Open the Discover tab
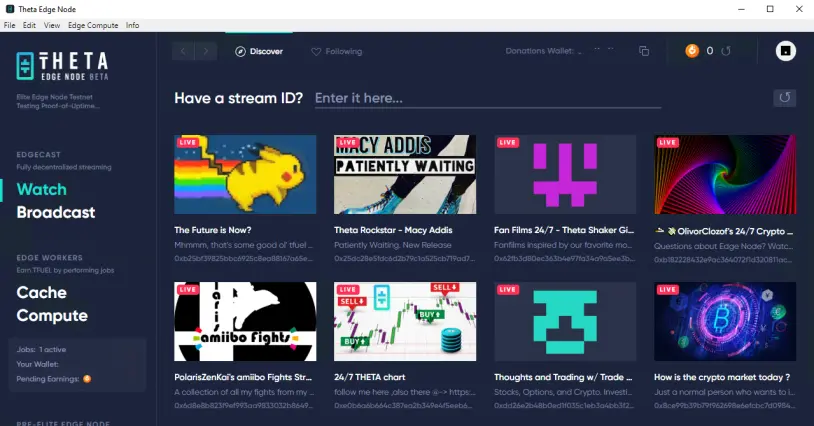This screenshot has width=814, height=426. pos(259,51)
